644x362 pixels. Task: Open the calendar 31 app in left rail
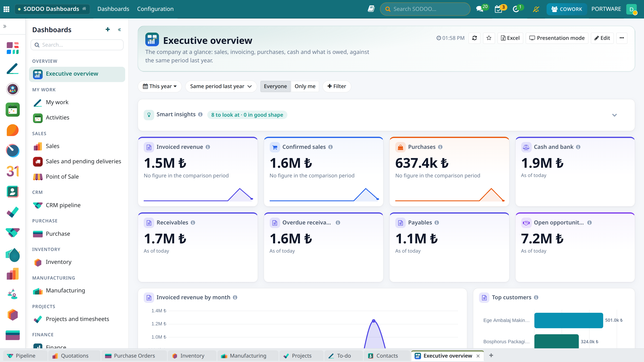12,171
